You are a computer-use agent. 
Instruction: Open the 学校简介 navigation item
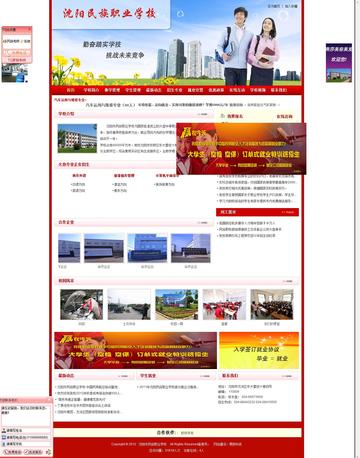(91, 90)
